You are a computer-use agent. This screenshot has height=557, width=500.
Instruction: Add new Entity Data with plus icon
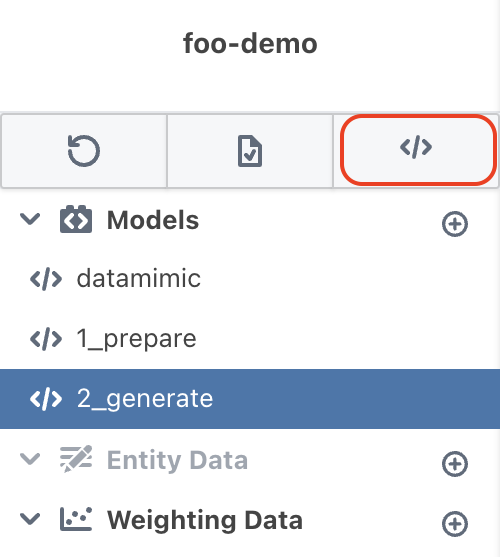(455, 464)
